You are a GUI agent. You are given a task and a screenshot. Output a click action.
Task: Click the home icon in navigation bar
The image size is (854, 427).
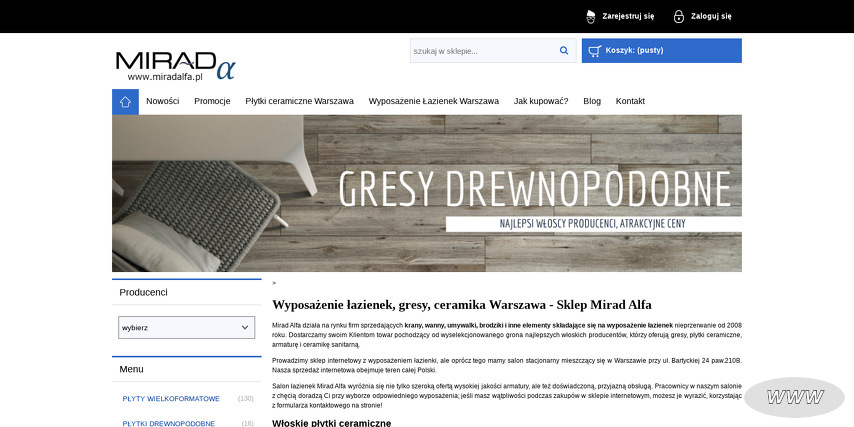click(x=125, y=102)
